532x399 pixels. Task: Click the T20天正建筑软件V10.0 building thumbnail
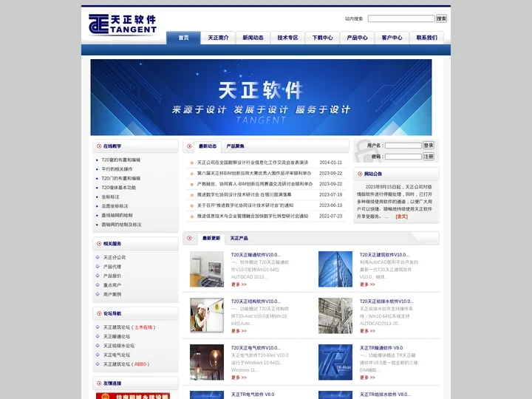(335, 269)
